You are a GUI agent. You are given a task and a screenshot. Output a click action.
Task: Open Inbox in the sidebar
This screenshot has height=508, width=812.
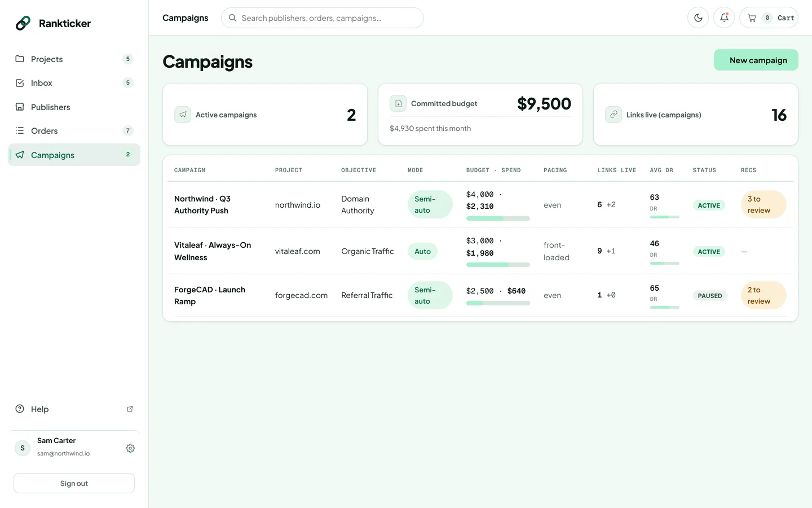pos(74,83)
